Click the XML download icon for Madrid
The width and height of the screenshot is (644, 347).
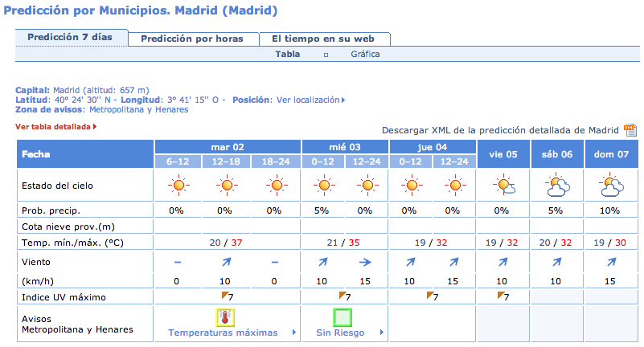tap(630, 130)
